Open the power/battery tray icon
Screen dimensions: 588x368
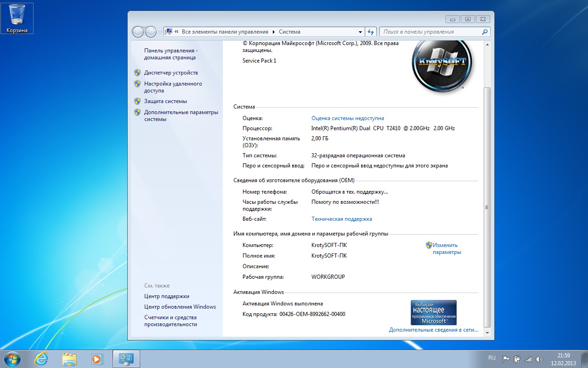[x=517, y=359]
